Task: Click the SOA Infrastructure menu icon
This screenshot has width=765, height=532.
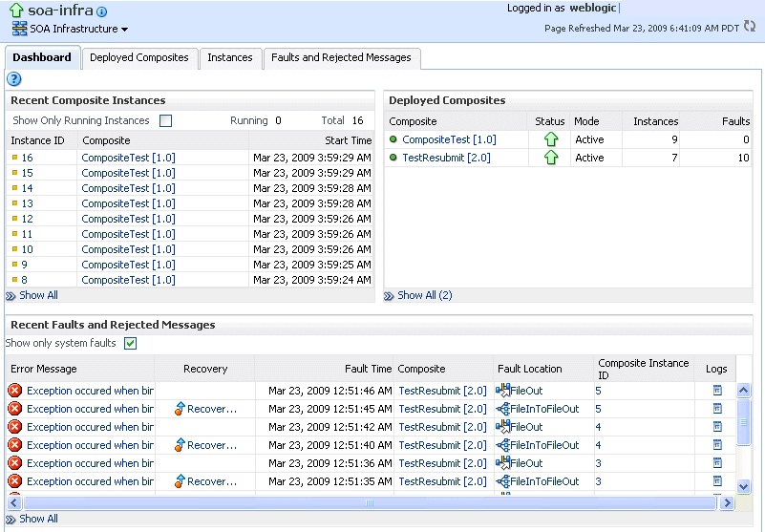Action: tap(19, 29)
